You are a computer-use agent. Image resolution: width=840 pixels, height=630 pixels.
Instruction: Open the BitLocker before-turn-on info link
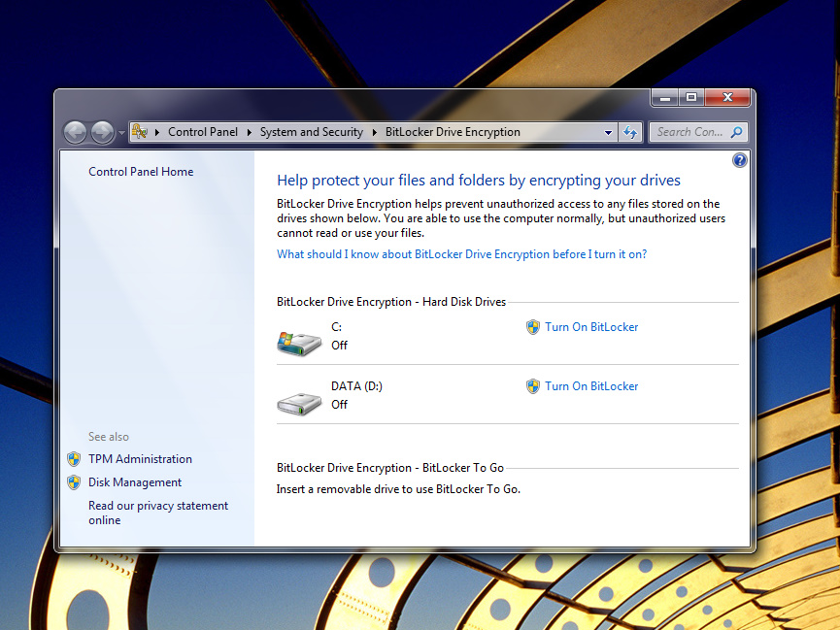461,254
